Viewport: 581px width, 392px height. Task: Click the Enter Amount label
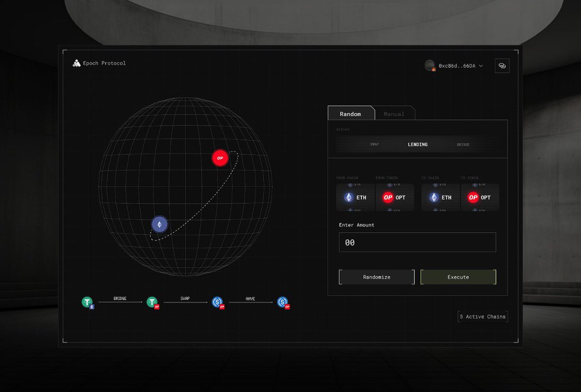[x=357, y=225]
